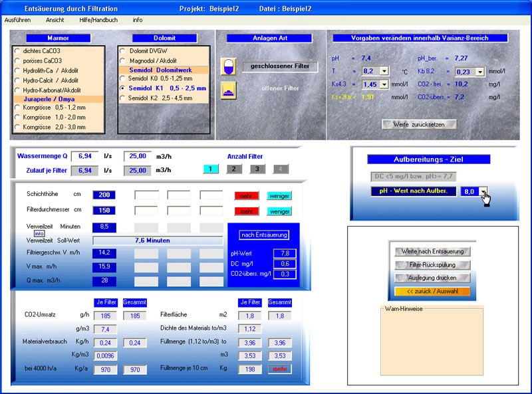Screen dimensions: 532x394
Task: Open Kb 8.2 value dropdown
Action: 479,72
